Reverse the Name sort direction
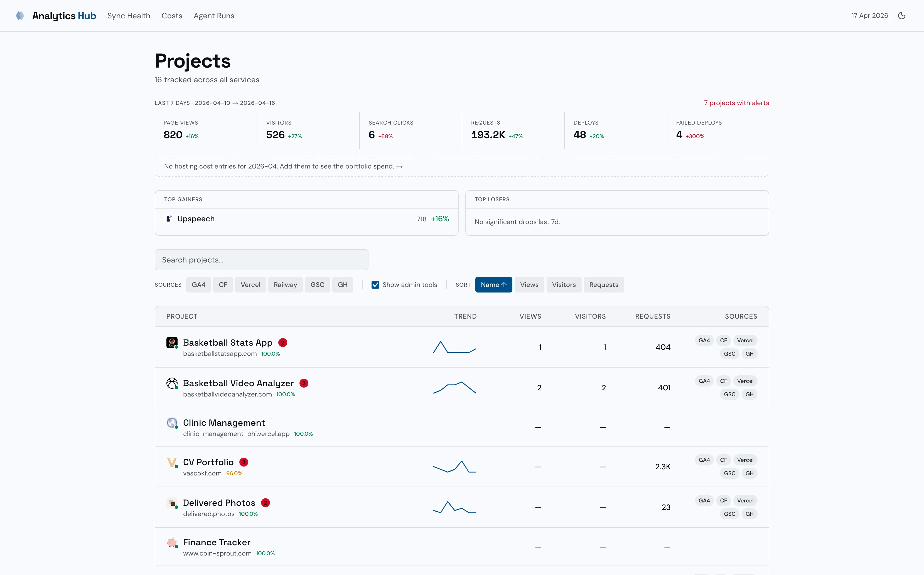 pos(493,284)
